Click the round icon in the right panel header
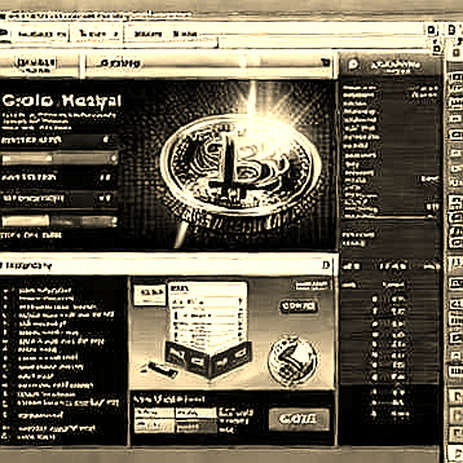 [353, 64]
